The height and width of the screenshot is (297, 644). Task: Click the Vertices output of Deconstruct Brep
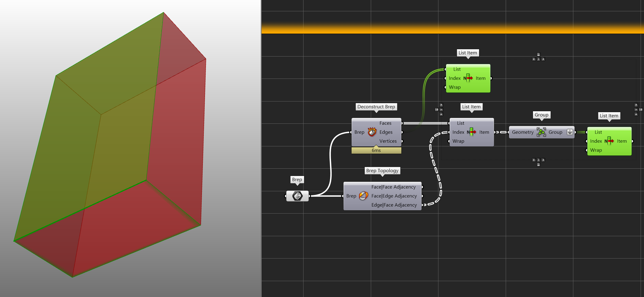pyautogui.click(x=388, y=141)
